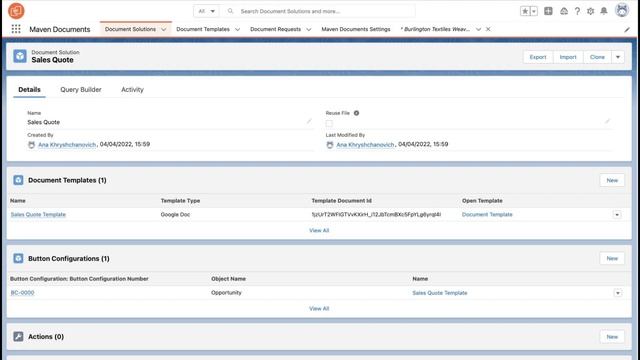Open the Sales Quote Template link
Screen dimensions: 640x360
pos(38,215)
